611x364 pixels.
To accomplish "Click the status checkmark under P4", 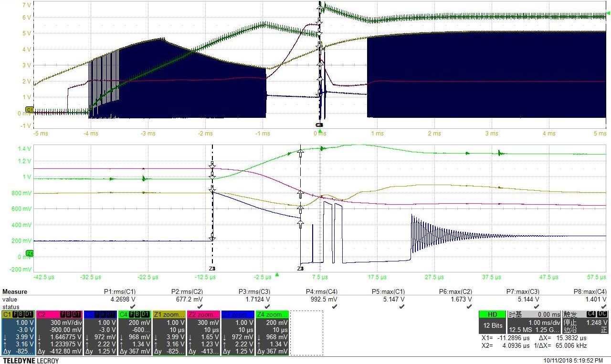I will (335, 306).
